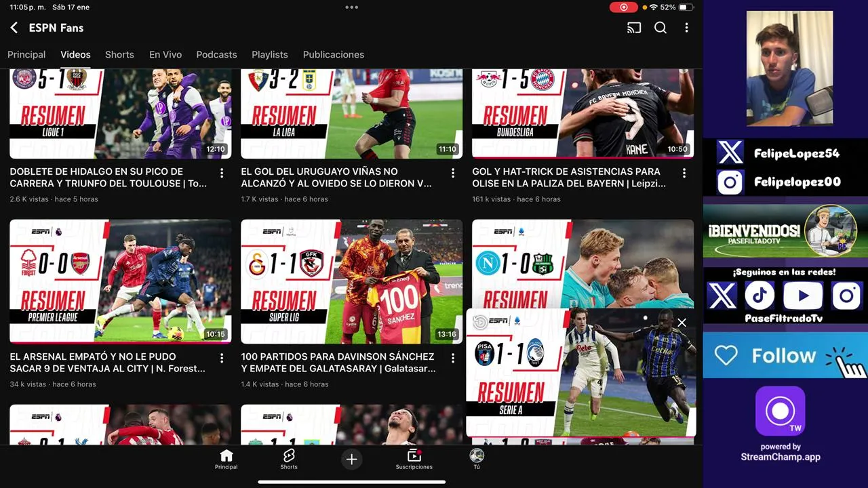Tap the plus create button
This screenshot has height=488, width=868.
pyautogui.click(x=351, y=459)
